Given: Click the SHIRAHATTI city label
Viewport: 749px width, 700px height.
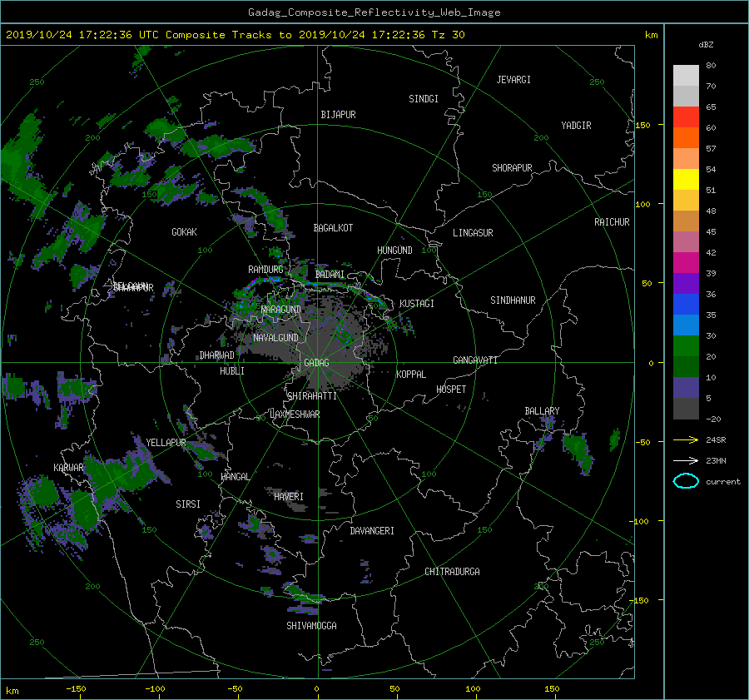Looking at the screenshot, I should click(x=312, y=396).
